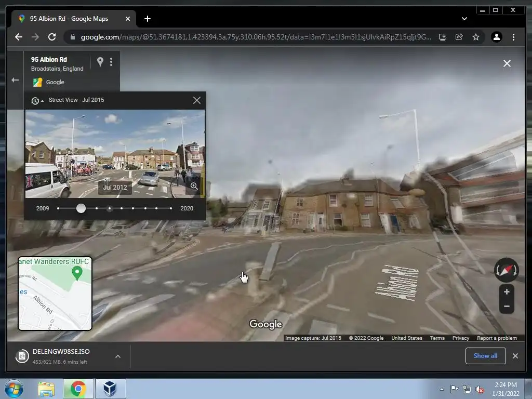The image size is (532, 399).
Task: Select the last timeline dot near 2020
Action: (170, 208)
